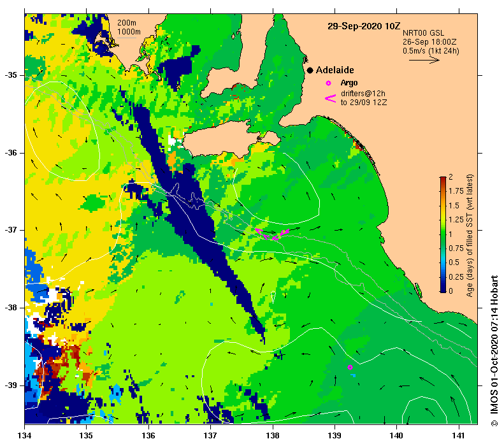Click the Argo legend text
The image size is (504, 446).
(x=349, y=83)
